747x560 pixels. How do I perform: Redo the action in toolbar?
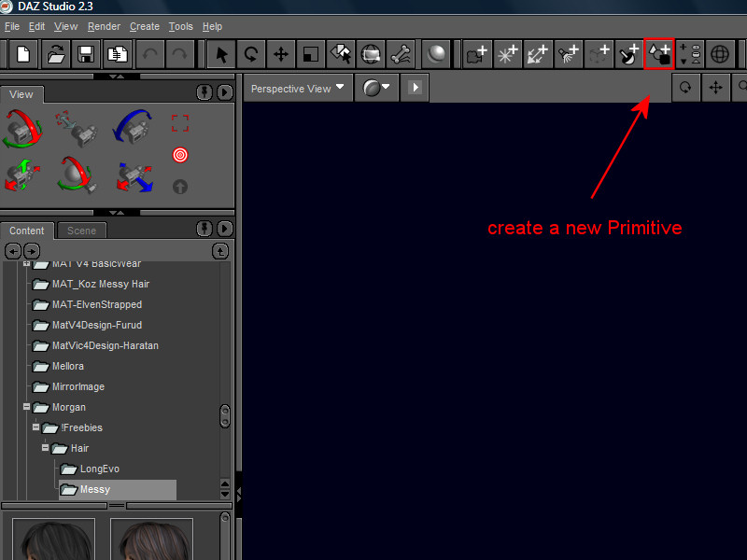click(179, 54)
